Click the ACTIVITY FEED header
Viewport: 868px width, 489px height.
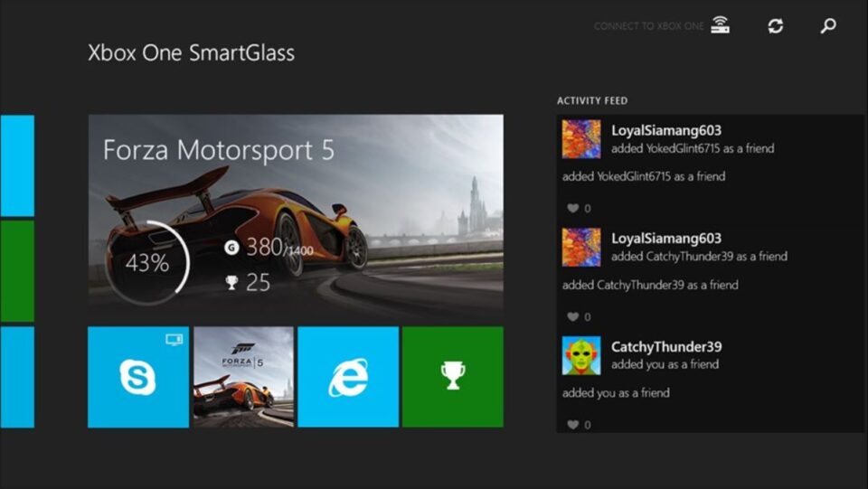pyautogui.click(x=592, y=100)
